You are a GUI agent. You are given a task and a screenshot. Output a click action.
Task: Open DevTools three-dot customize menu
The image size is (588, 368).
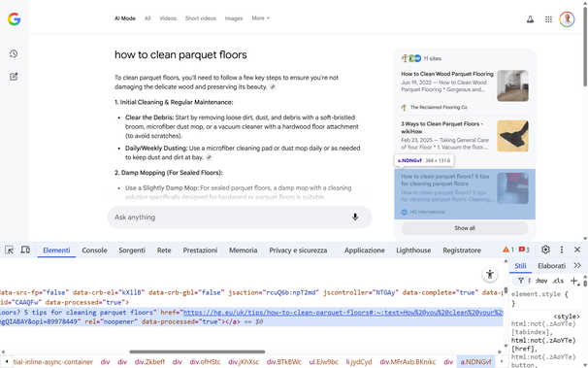click(562, 250)
